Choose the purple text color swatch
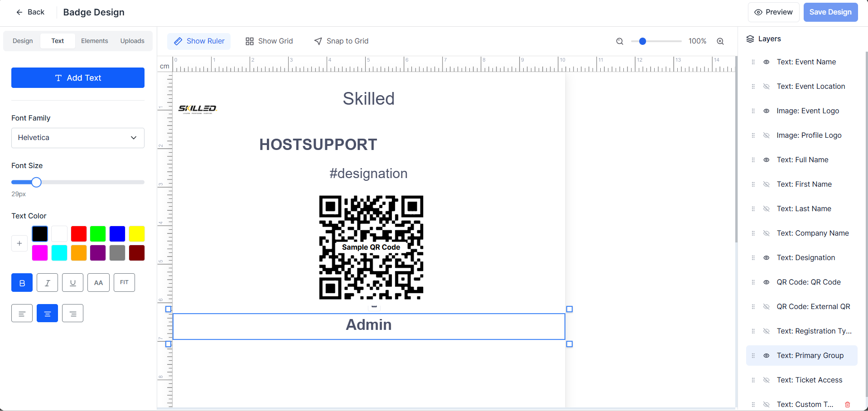 pyautogui.click(x=98, y=253)
